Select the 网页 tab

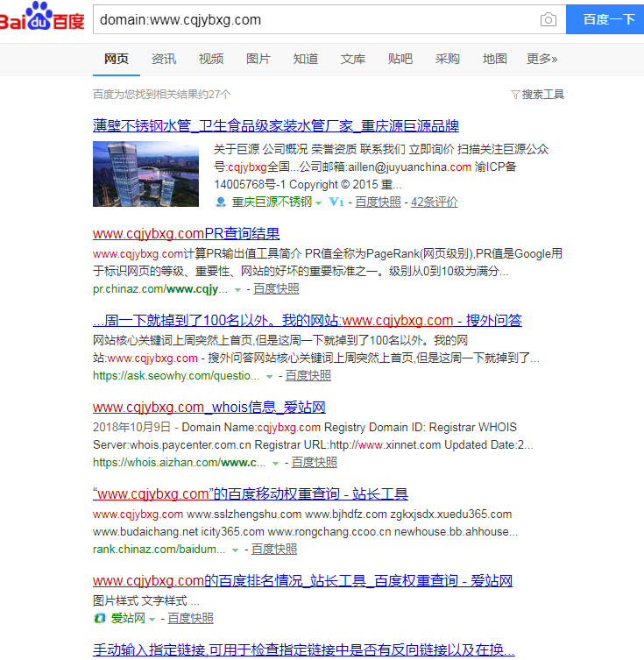(x=117, y=60)
